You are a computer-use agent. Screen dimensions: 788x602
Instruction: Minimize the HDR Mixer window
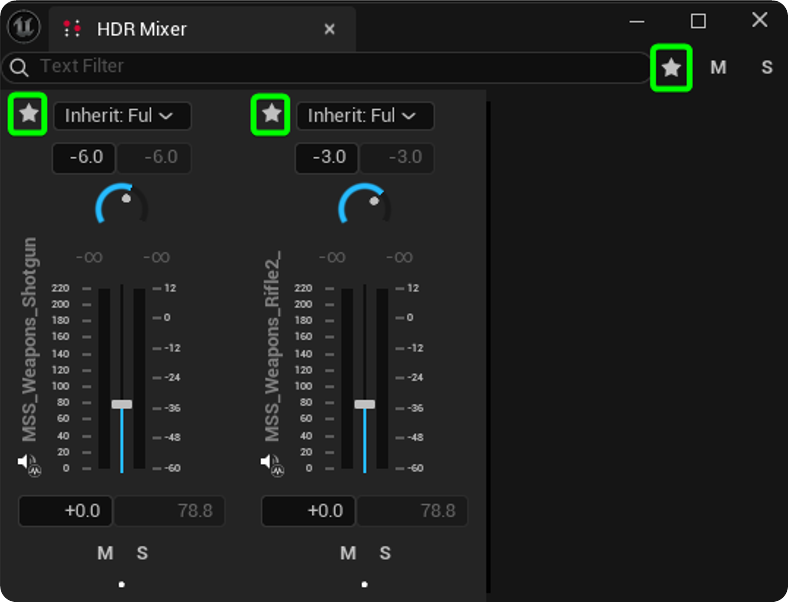(x=637, y=22)
